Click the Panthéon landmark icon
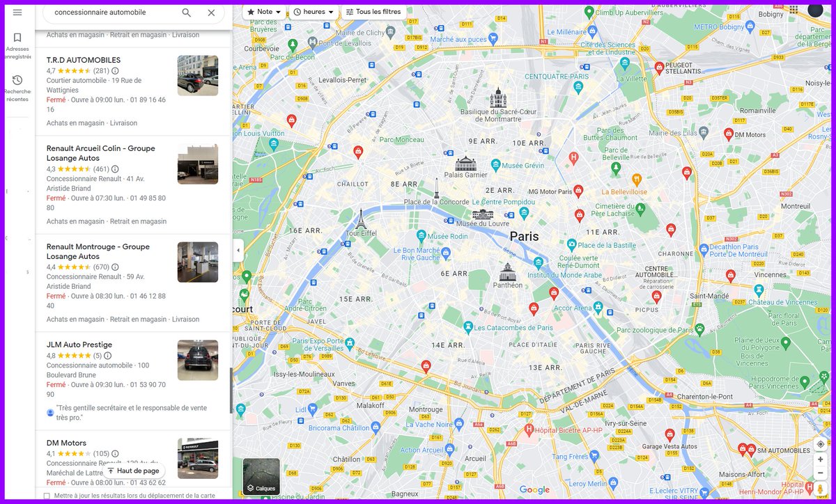Viewport: 836px width, 504px height. tap(508, 271)
